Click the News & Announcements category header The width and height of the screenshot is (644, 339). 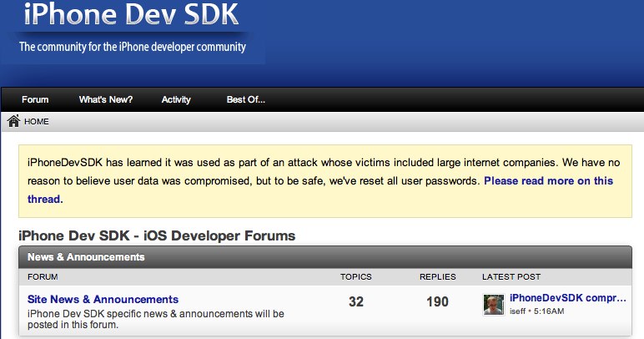[86, 257]
